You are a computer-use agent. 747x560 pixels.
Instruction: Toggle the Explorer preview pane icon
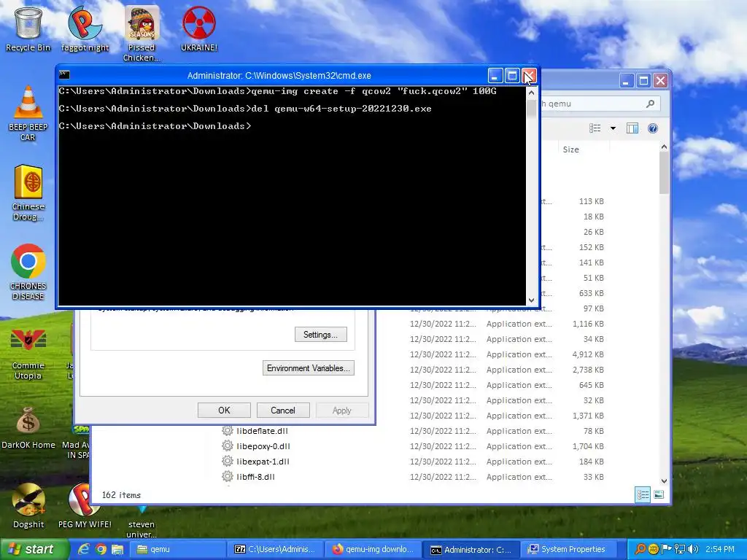(632, 128)
